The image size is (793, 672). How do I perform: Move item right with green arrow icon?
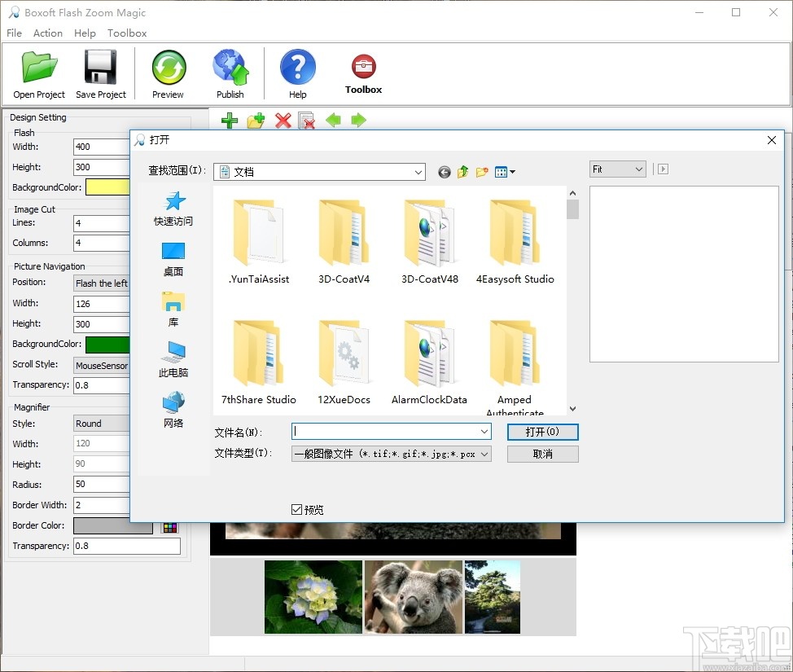[x=357, y=121]
